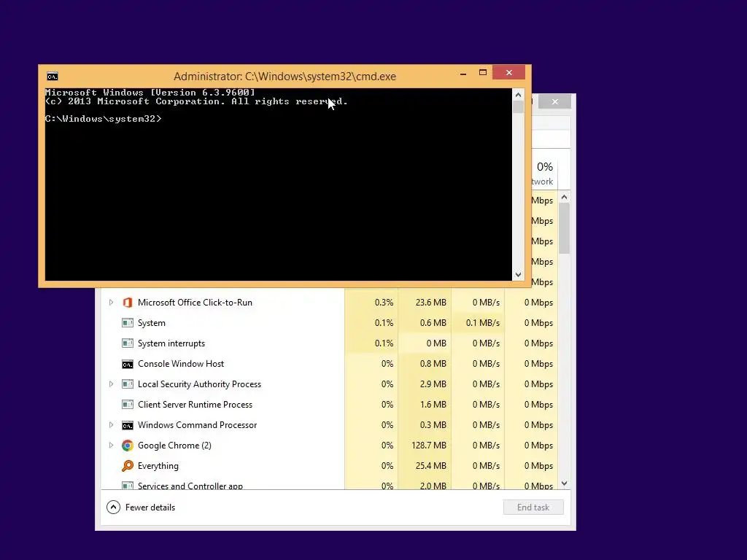Image resolution: width=747 pixels, height=560 pixels.
Task: Click the 1.6 MB memory value
Action: (x=433, y=405)
